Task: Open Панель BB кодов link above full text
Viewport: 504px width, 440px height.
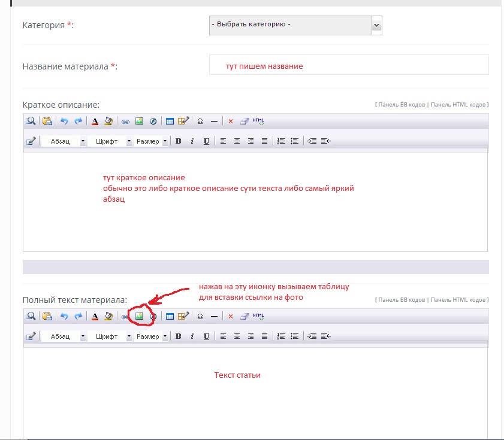Action: pyautogui.click(x=402, y=300)
